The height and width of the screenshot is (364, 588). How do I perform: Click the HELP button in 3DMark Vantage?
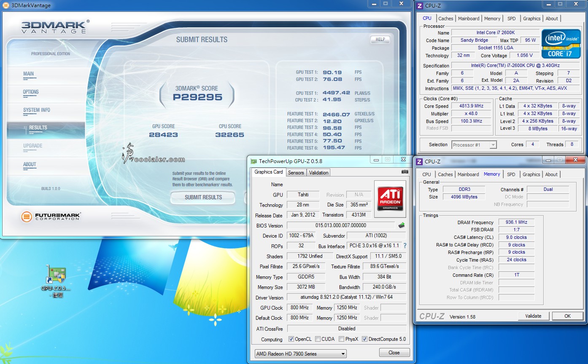[x=380, y=39]
